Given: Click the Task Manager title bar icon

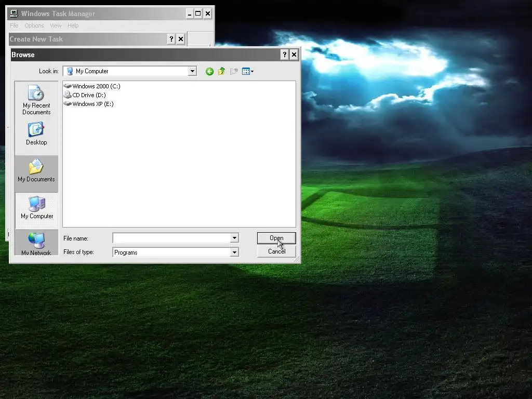Looking at the screenshot, I should [14, 14].
